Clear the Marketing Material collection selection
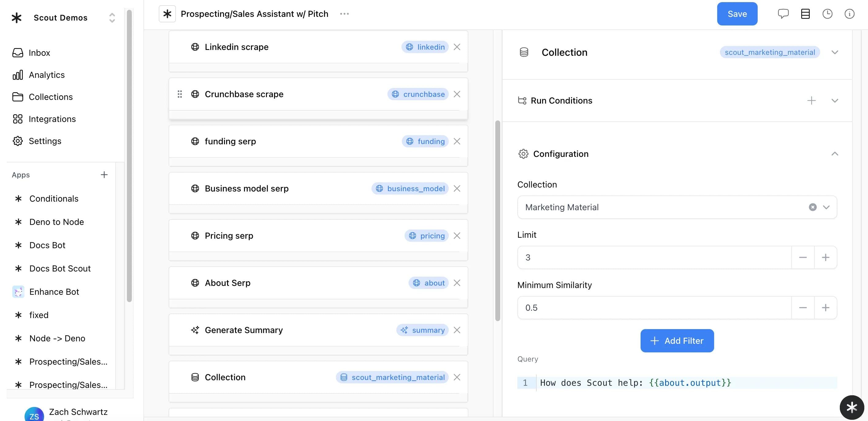The width and height of the screenshot is (868, 421). (813, 207)
